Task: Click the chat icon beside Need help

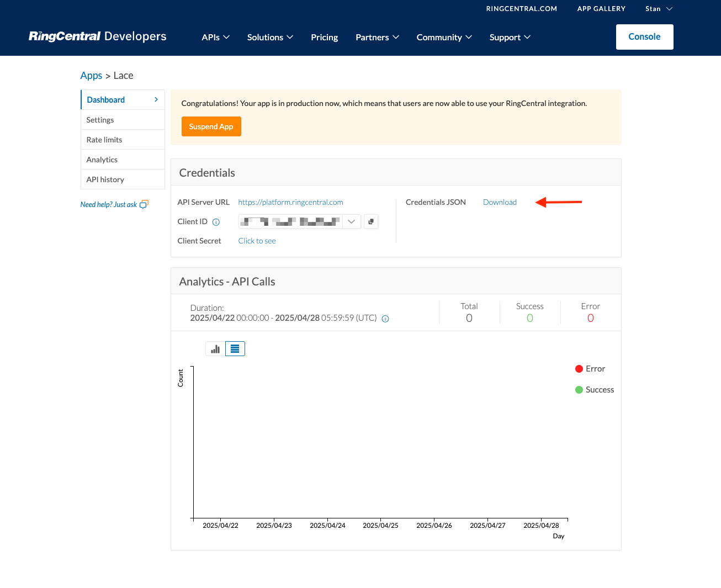Action: point(144,204)
